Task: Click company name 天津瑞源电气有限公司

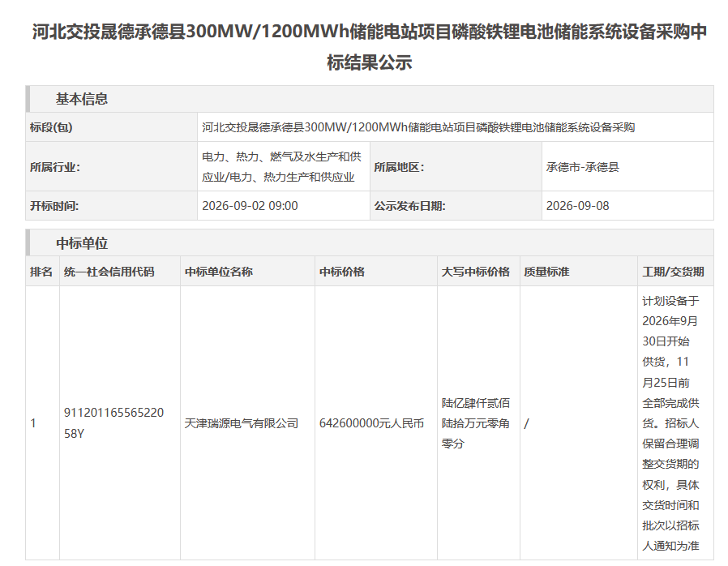Action: pyautogui.click(x=241, y=423)
